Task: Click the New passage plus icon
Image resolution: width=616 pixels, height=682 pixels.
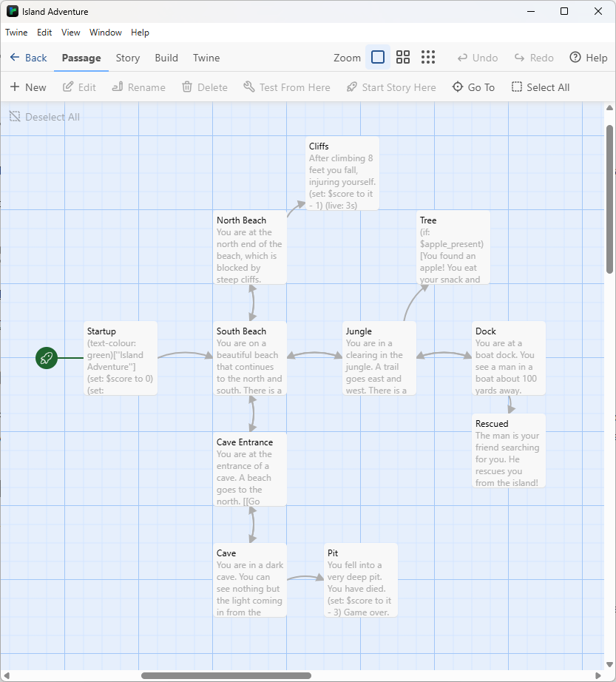Action: coord(15,87)
